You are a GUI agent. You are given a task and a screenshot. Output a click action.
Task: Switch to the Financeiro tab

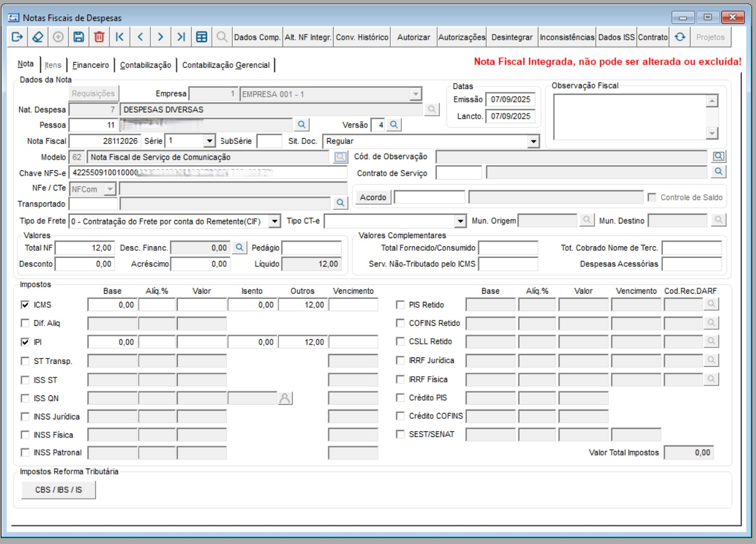(91, 65)
